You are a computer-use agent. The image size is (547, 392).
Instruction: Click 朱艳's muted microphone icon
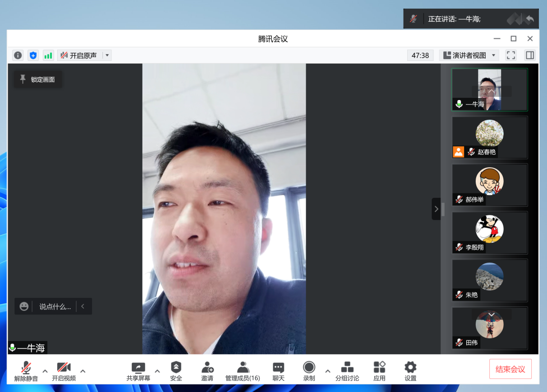460,295
